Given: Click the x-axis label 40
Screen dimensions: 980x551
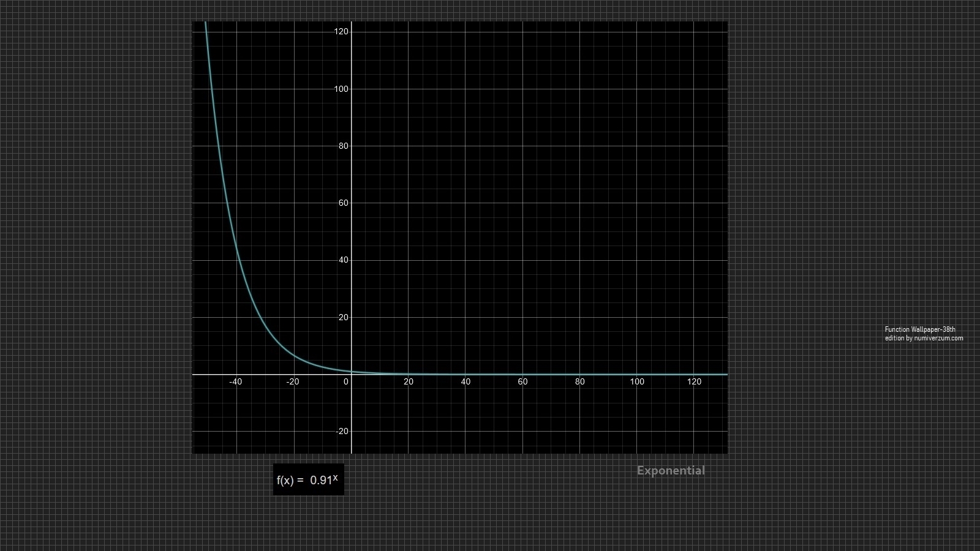Looking at the screenshot, I should click(466, 381).
